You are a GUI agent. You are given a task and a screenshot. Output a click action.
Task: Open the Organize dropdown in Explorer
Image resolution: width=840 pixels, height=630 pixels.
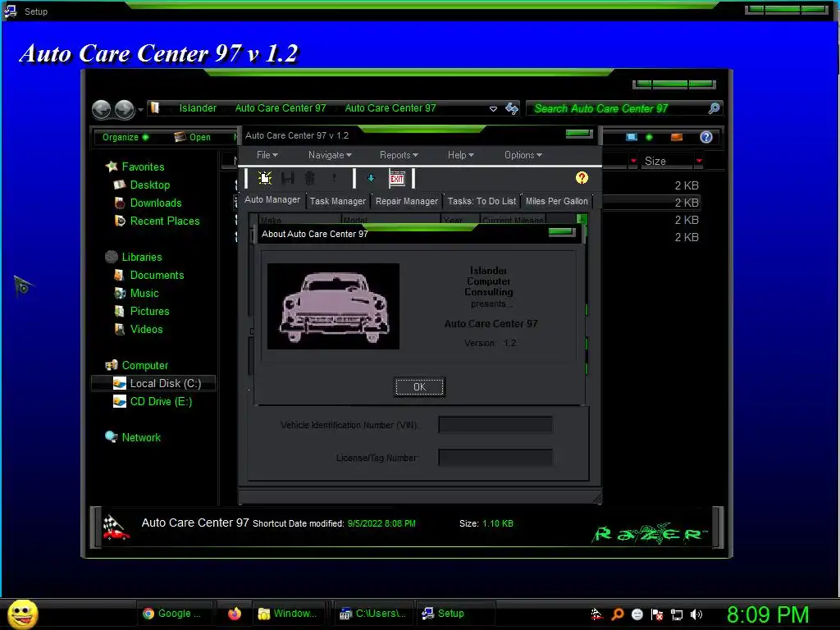point(126,137)
